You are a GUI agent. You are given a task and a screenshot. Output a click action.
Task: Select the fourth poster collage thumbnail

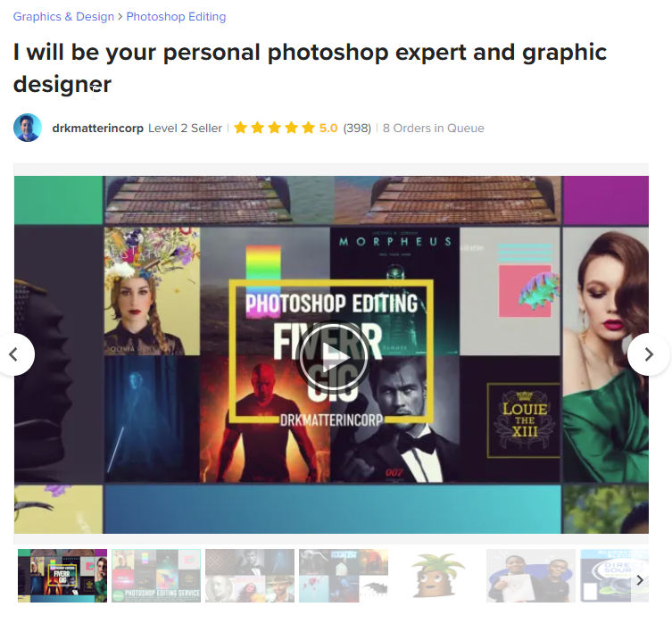click(x=344, y=576)
